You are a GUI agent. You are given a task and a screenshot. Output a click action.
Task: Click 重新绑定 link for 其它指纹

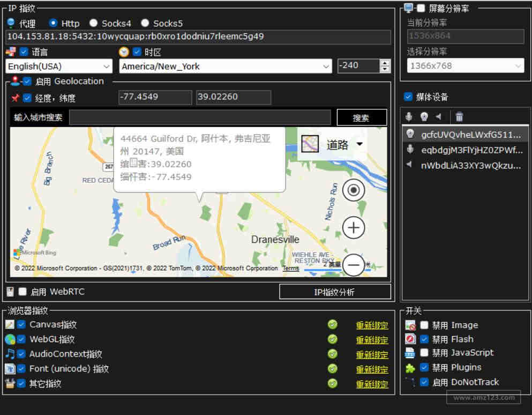coord(372,384)
